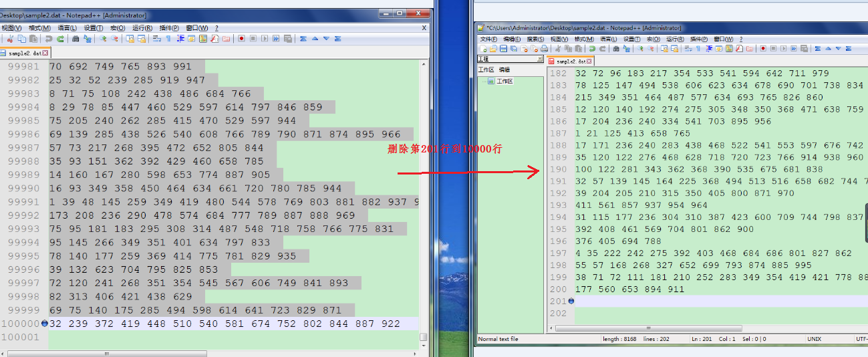Start macro recording in right Notepad++ toolbar
This screenshot has width=868, height=357.
pyautogui.click(x=763, y=48)
